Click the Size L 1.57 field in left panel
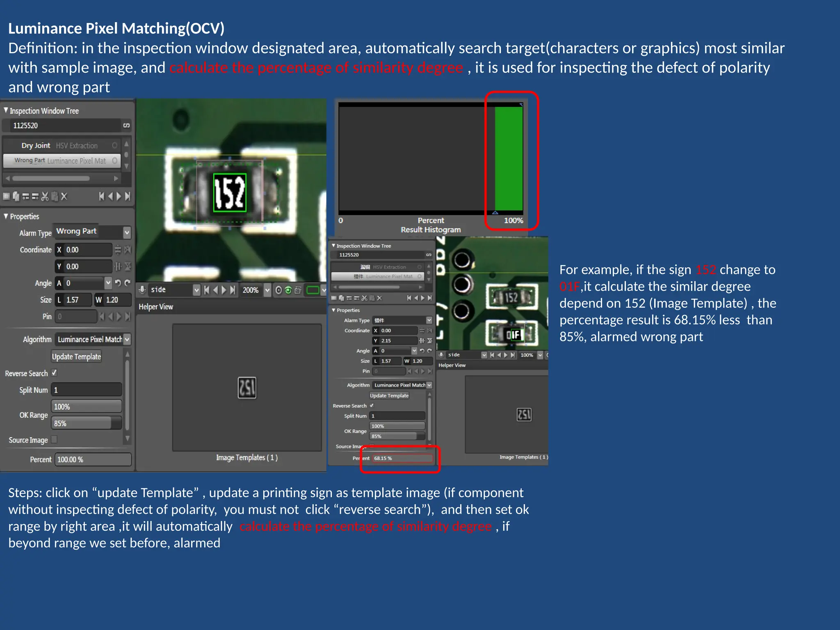 coord(73,300)
